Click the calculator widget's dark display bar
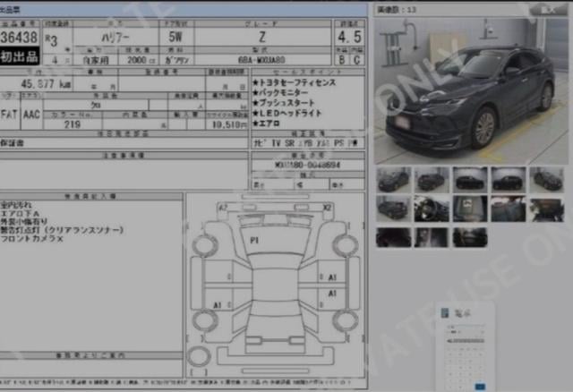 tap(466, 340)
